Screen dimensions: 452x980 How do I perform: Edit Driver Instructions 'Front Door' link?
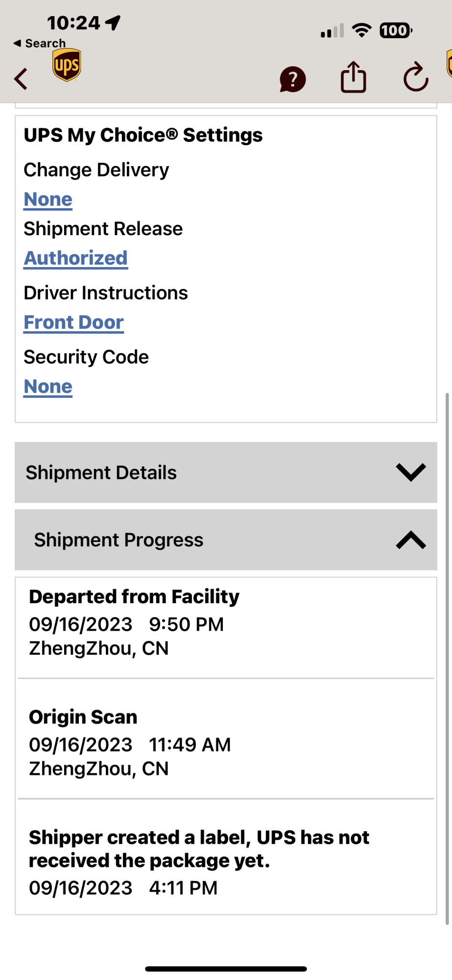(x=73, y=322)
